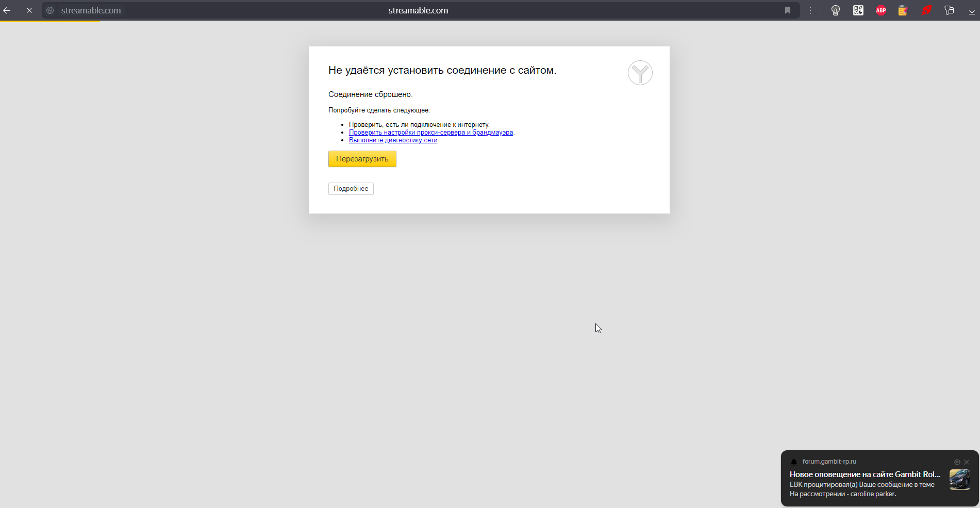Dismiss the forum.gambit-rp.ru notification
Viewport: 980px width, 508px height.
click(x=967, y=462)
